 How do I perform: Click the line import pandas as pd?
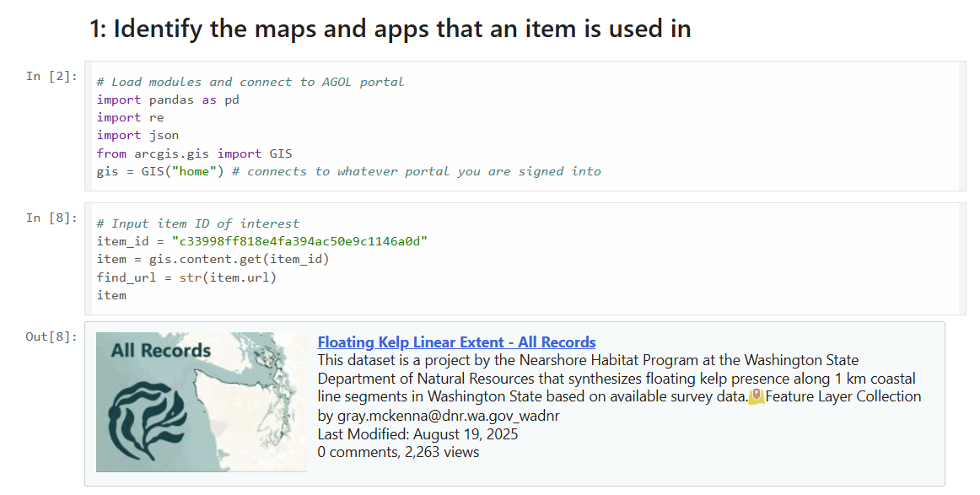(168, 100)
